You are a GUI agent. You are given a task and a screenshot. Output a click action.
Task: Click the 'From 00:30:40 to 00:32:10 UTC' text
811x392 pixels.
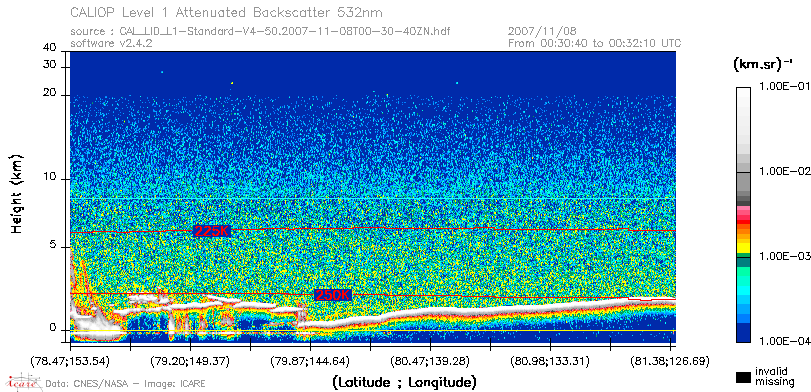click(x=594, y=43)
